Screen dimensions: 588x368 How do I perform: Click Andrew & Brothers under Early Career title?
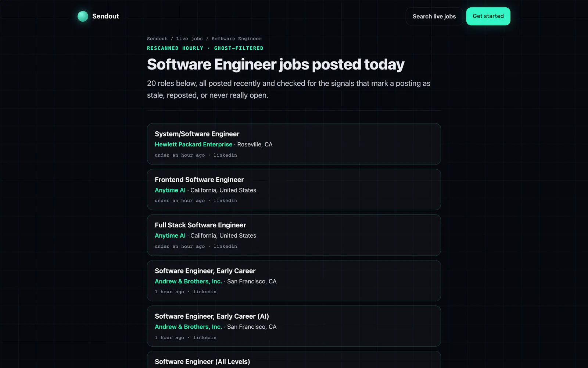(x=188, y=281)
